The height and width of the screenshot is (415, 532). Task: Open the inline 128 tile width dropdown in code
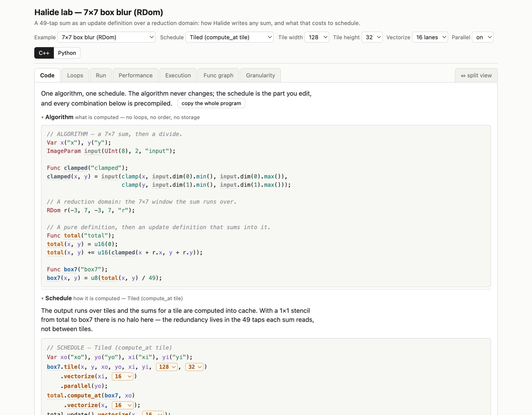[167, 367]
